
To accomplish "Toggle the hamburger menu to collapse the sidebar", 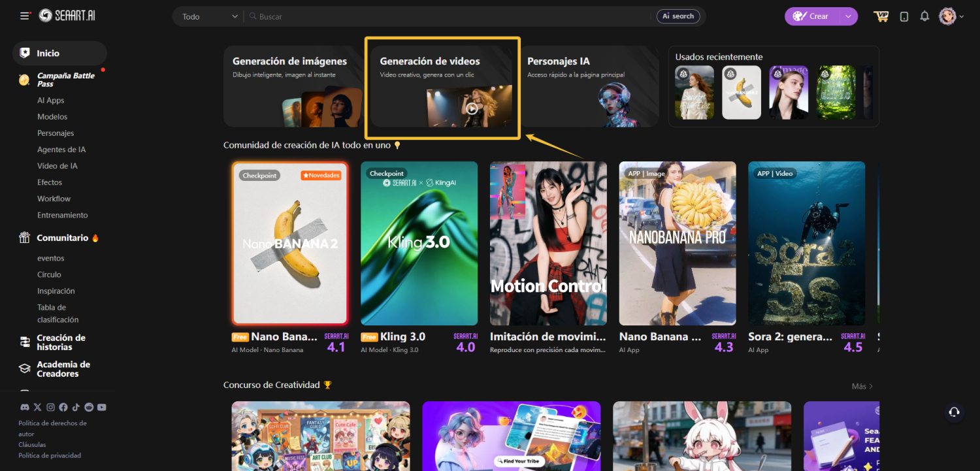I will 25,16.
